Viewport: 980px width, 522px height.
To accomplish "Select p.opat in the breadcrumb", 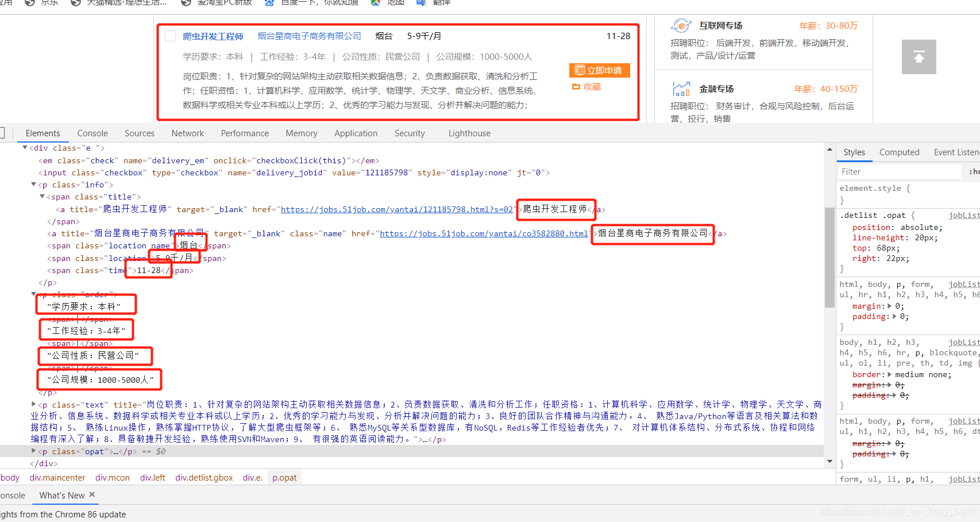I will point(284,478).
